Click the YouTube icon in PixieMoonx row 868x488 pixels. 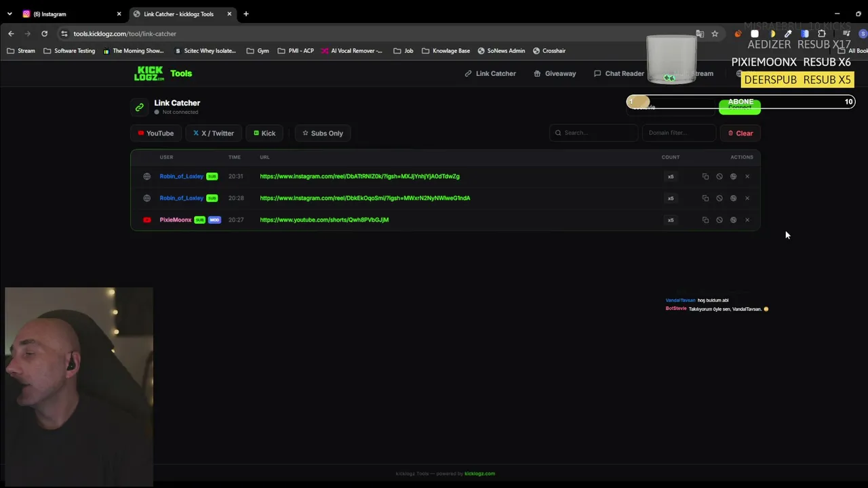(x=147, y=220)
